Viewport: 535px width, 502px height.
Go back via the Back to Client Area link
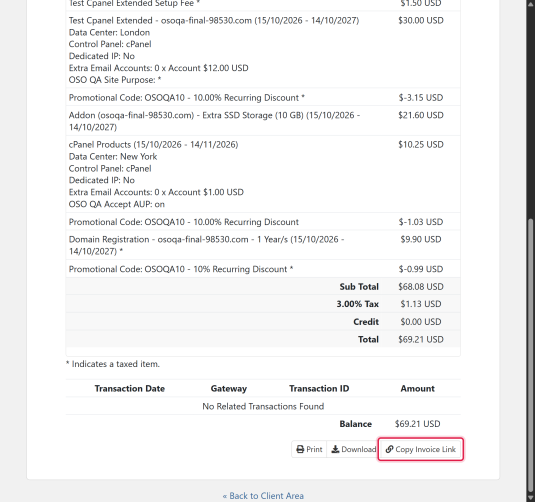point(263,496)
